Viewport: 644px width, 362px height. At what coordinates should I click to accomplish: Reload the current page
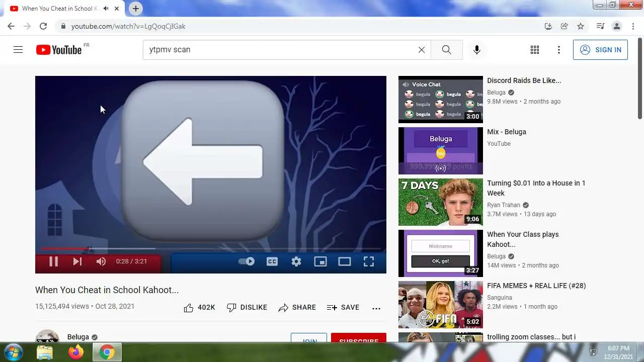[43, 26]
